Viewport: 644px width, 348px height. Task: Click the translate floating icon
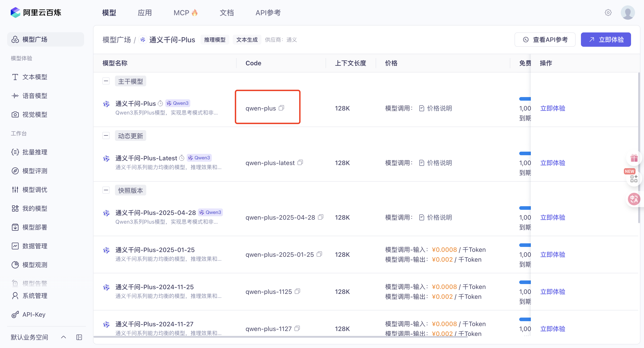coord(634,199)
